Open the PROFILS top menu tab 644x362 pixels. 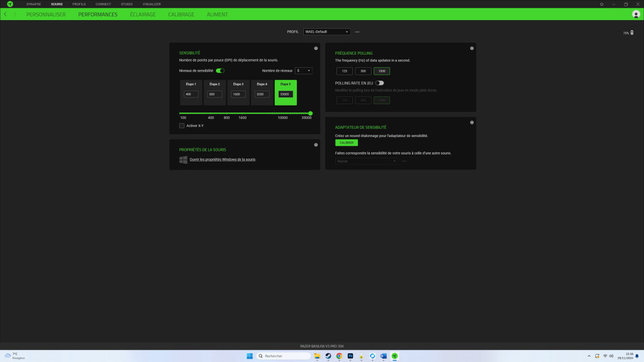click(79, 4)
